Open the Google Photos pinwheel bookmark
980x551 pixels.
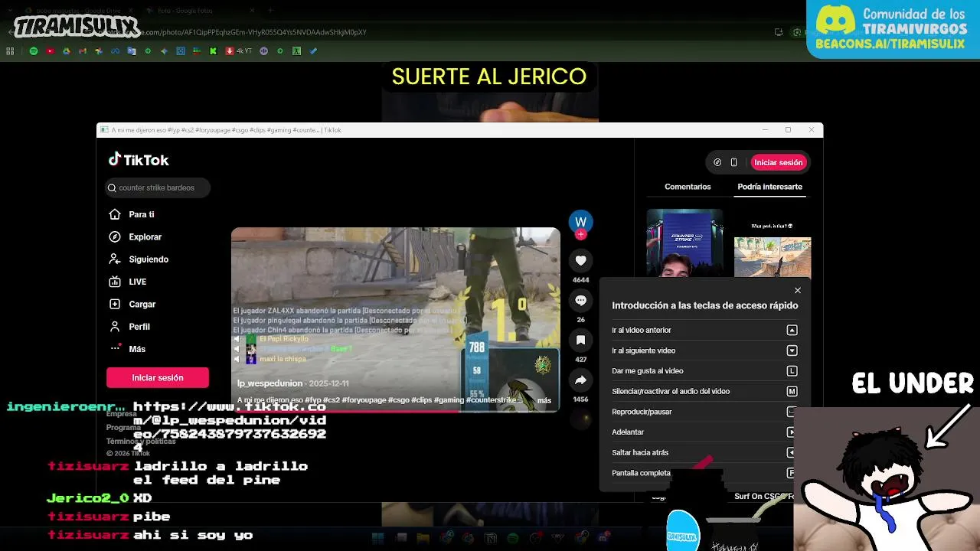99,51
